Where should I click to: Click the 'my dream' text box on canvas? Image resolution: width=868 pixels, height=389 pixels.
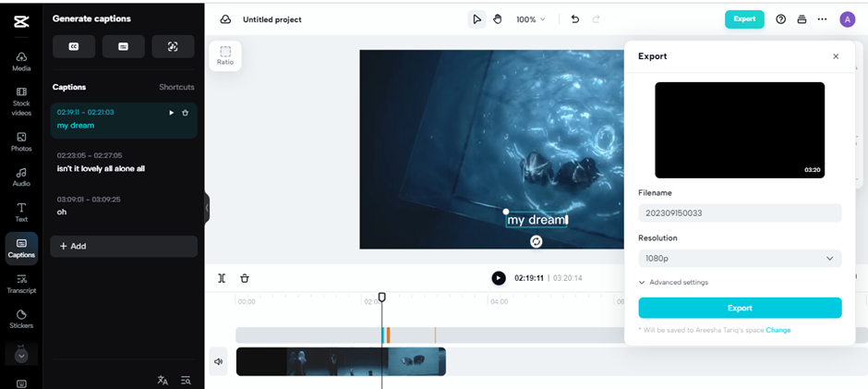click(x=536, y=220)
